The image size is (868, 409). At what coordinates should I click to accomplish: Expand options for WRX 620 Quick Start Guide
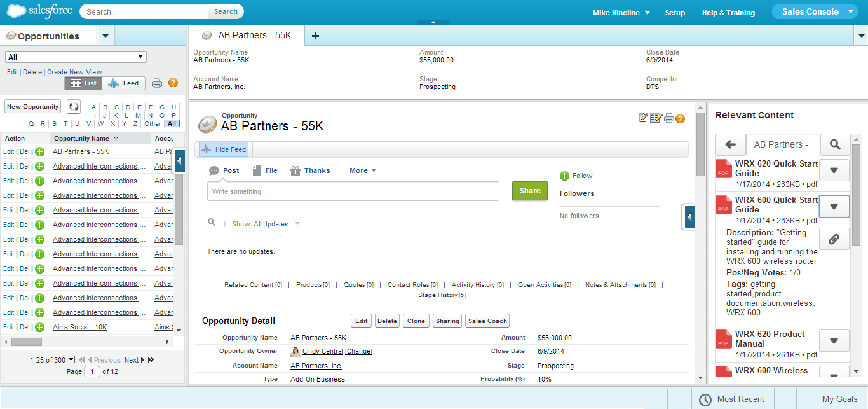click(x=834, y=170)
